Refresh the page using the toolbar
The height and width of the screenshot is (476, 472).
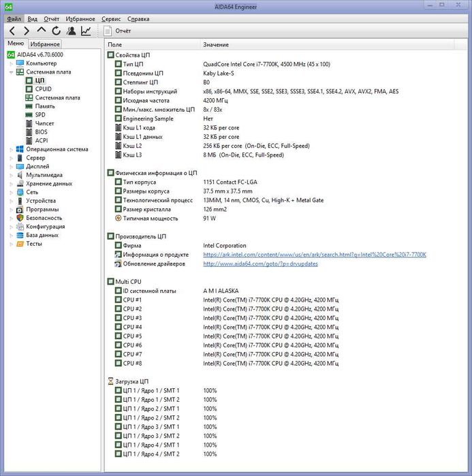pos(56,31)
